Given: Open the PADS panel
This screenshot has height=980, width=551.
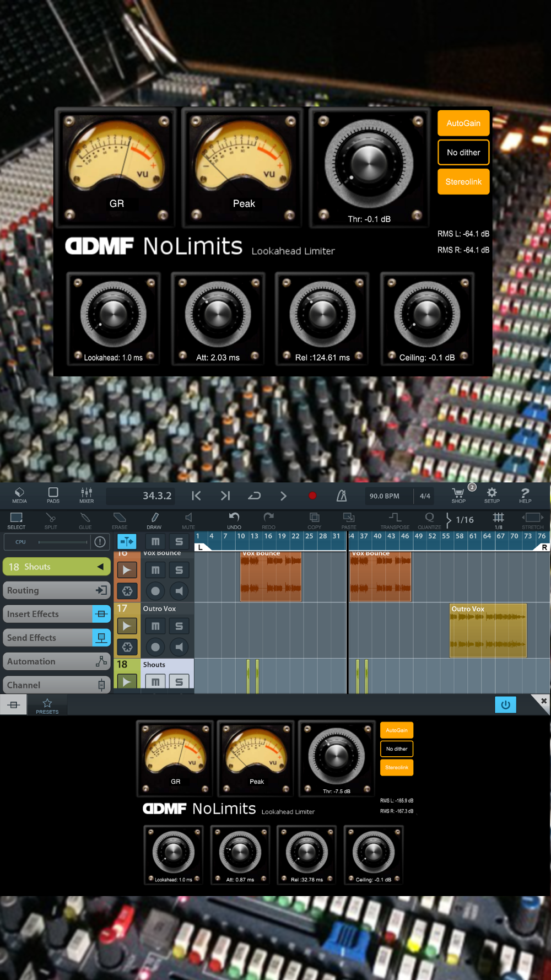Looking at the screenshot, I should pyautogui.click(x=53, y=495).
